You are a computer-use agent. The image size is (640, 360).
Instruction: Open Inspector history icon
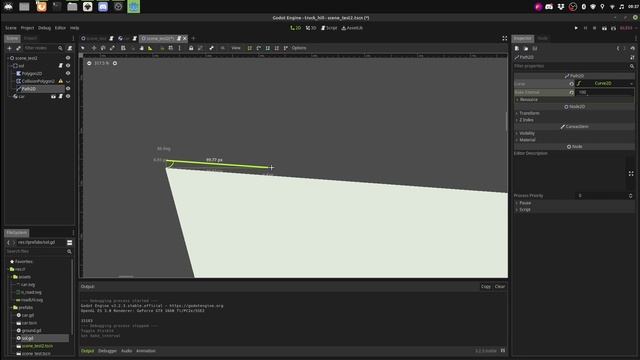tap(632, 49)
